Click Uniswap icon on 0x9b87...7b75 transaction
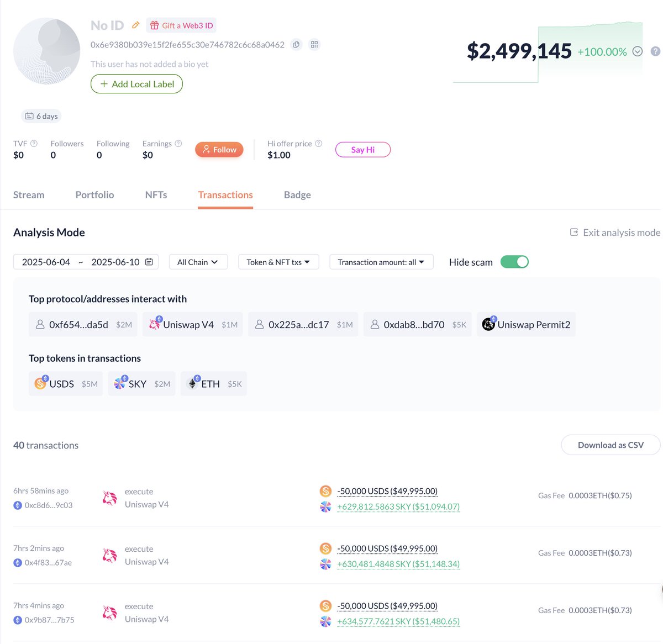The image size is (663, 644). tap(109, 613)
